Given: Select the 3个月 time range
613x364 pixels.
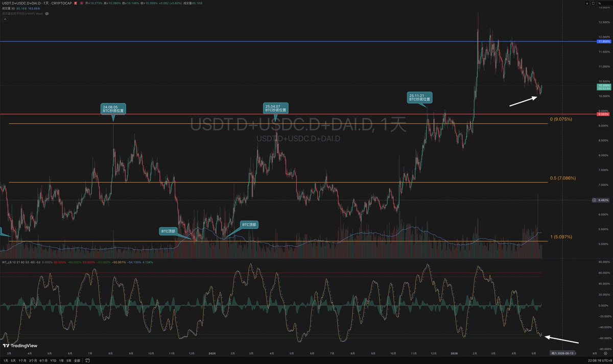Looking at the screenshot, I should [33, 360].
